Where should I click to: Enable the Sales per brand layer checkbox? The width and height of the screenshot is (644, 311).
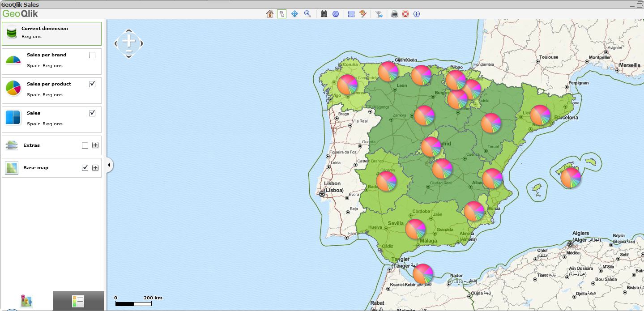92,55
